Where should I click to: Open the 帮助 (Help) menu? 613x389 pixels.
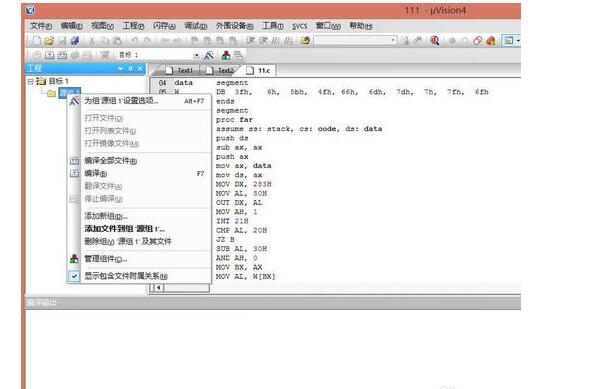point(360,26)
